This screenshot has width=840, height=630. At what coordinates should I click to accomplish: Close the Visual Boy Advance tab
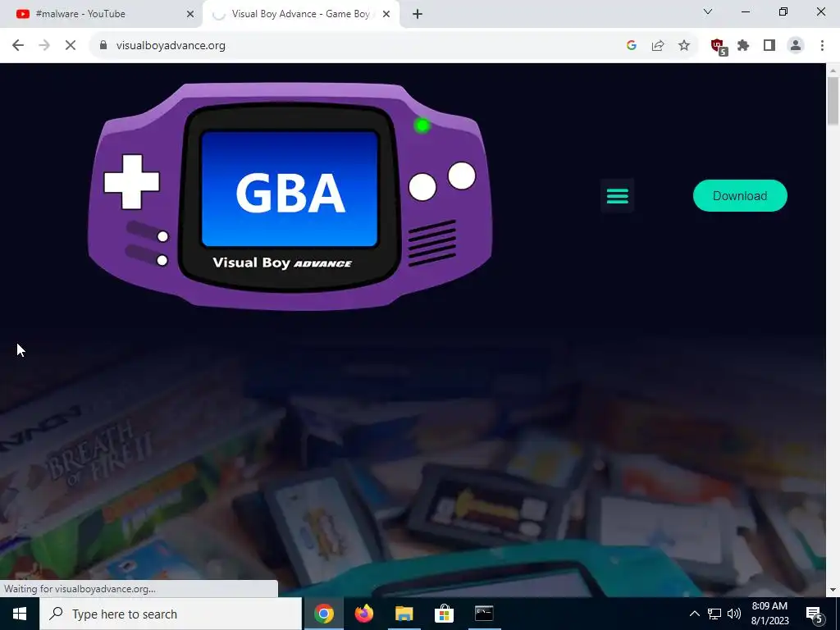point(386,14)
